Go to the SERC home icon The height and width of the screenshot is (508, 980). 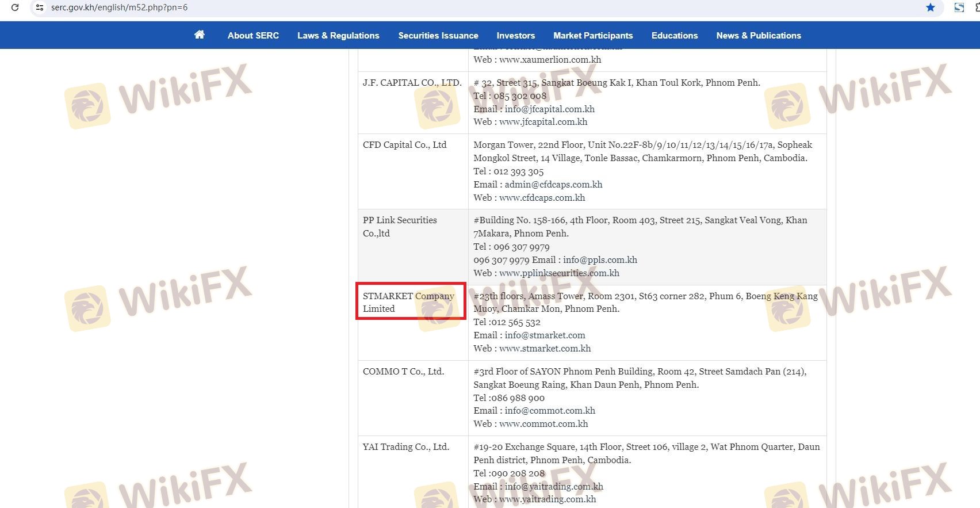pos(200,35)
